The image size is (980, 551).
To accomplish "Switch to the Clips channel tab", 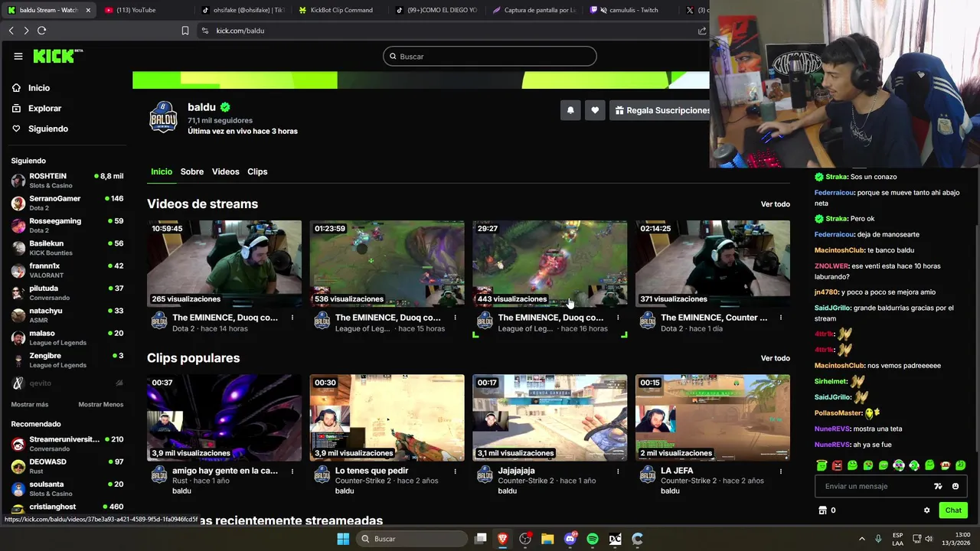I will [x=257, y=171].
